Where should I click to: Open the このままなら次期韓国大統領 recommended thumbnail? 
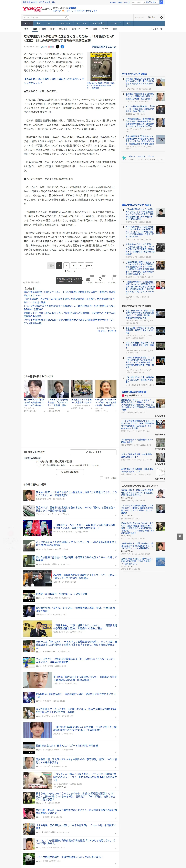click(x=58, y=389)
